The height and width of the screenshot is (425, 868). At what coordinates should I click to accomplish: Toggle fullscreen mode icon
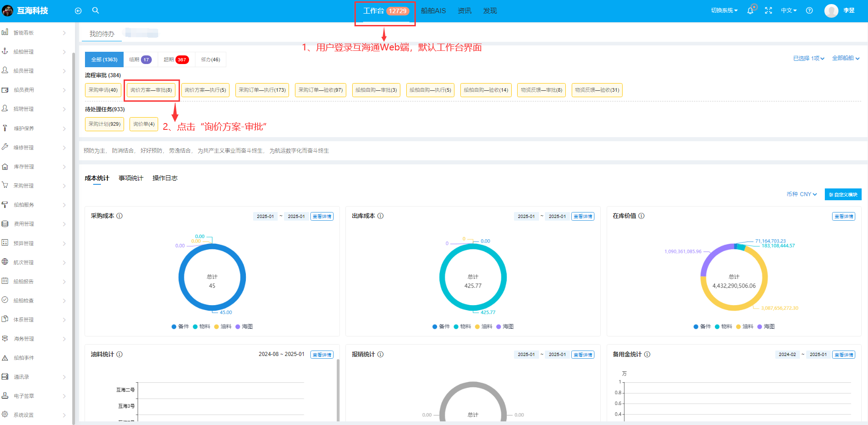[768, 10]
